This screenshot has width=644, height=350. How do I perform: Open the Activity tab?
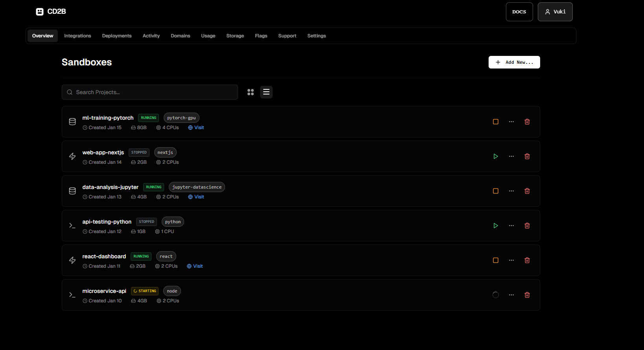click(x=151, y=36)
